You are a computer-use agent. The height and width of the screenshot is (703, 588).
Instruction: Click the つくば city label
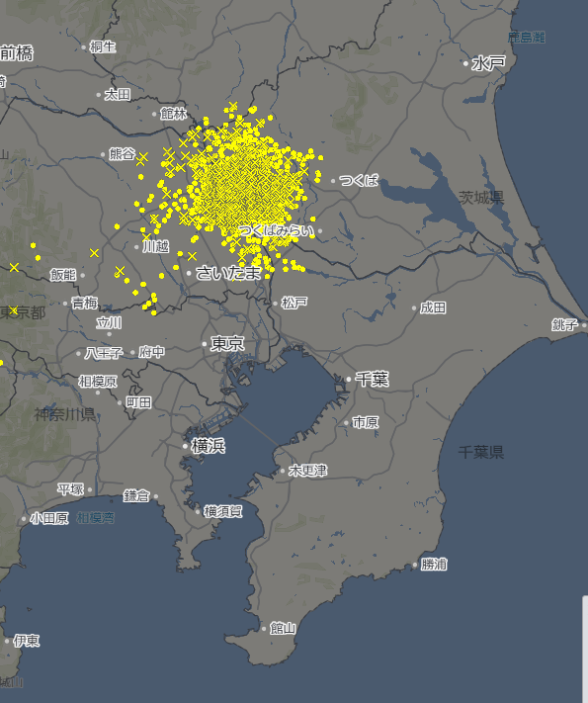(359, 180)
